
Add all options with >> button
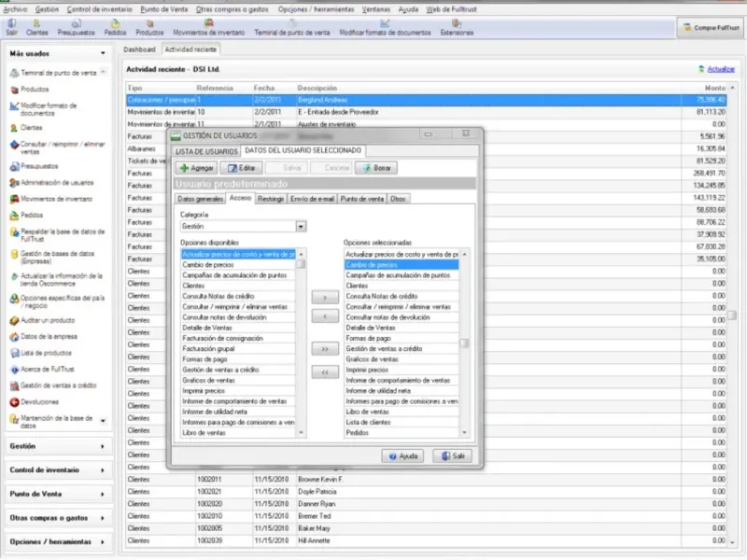pyautogui.click(x=325, y=349)
